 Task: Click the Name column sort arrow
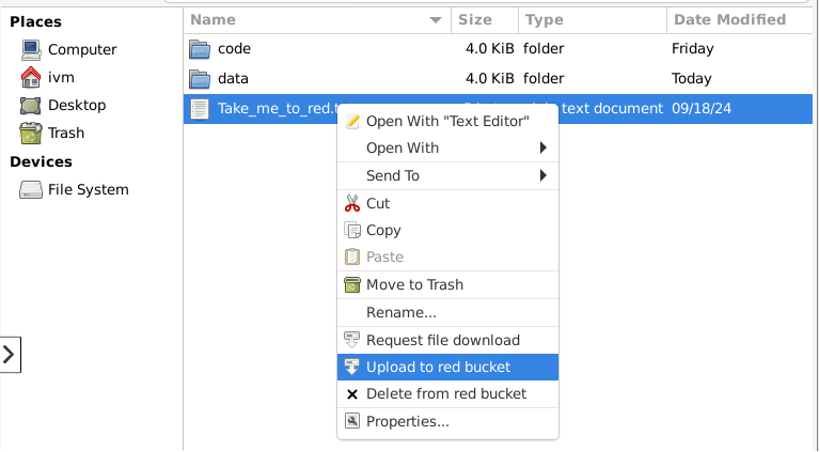435,20
